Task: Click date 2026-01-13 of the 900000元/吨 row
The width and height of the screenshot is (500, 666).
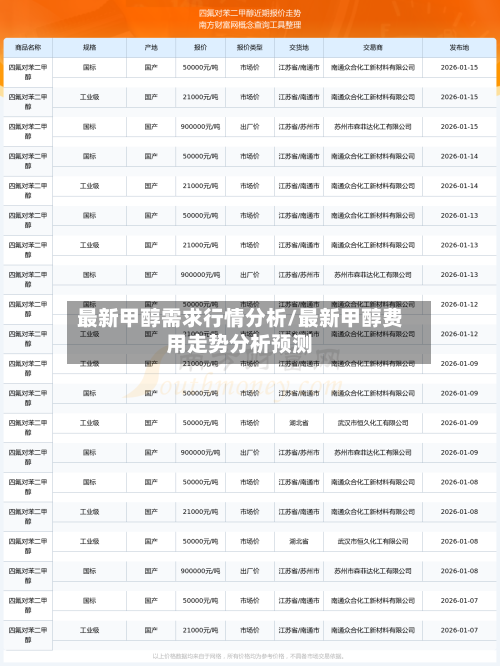Action: coord(459,275)
